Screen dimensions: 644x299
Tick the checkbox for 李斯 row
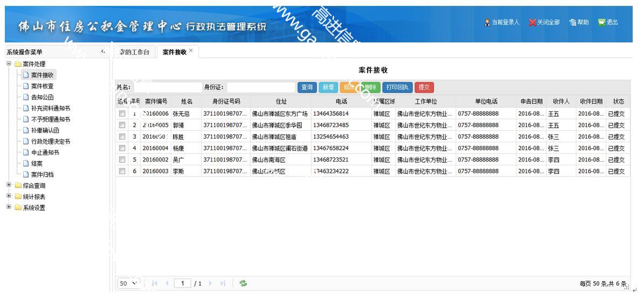[x=122, y=171]
